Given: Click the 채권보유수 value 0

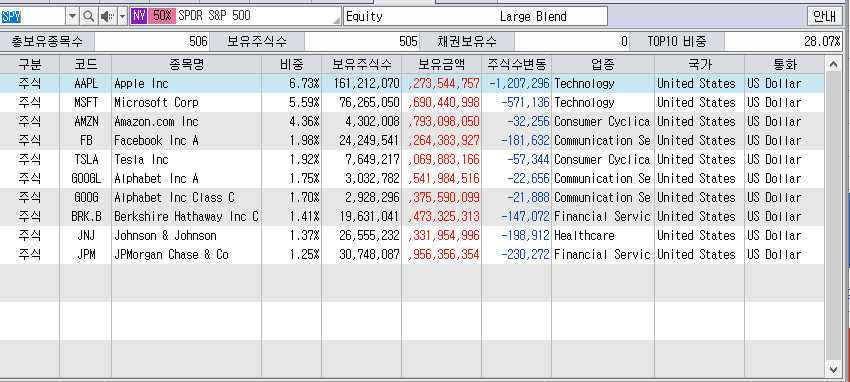Looking at the screenshot, I should tap(572, 42).
